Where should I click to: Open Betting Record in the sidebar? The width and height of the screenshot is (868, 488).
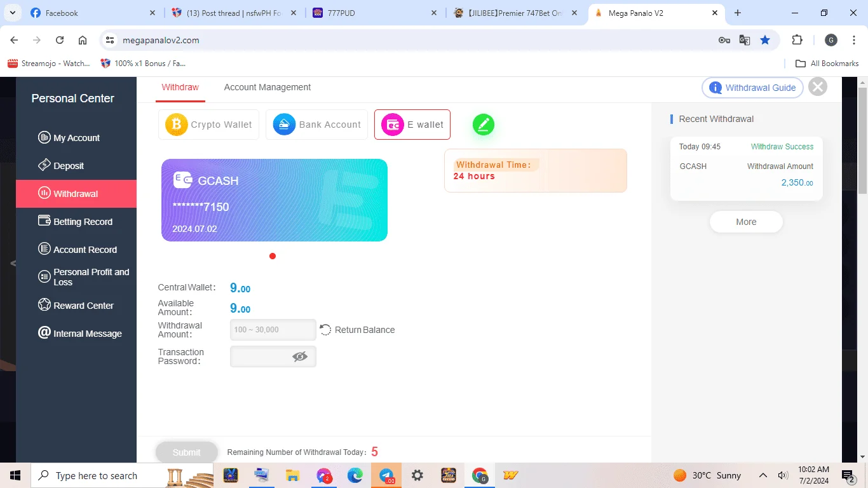[x=76, y=222]
